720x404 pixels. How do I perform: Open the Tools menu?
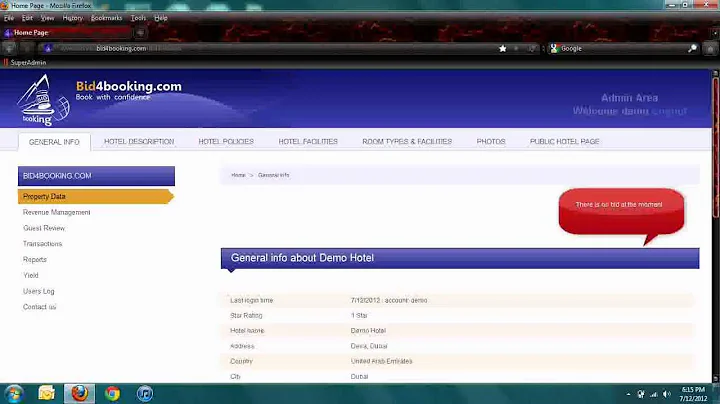[138, 18]
